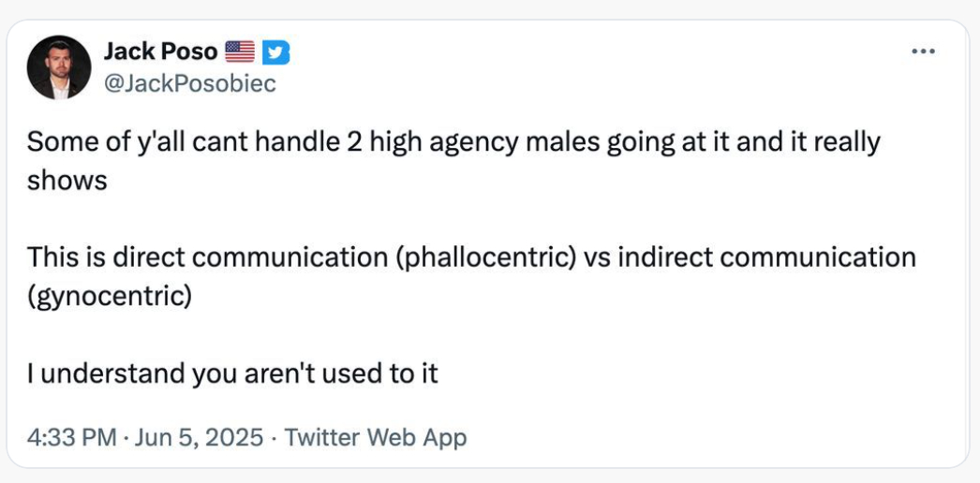
Task: Click the word "(phallocentric)" in the tweet
Action: (487, 257)
